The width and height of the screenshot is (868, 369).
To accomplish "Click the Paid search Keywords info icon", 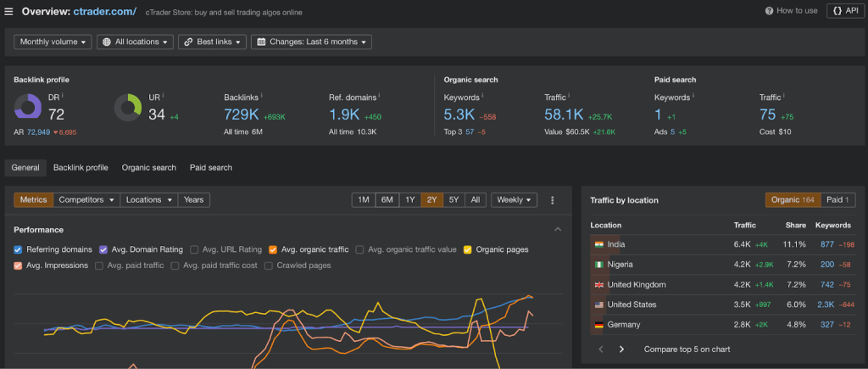I will (693, 96).
